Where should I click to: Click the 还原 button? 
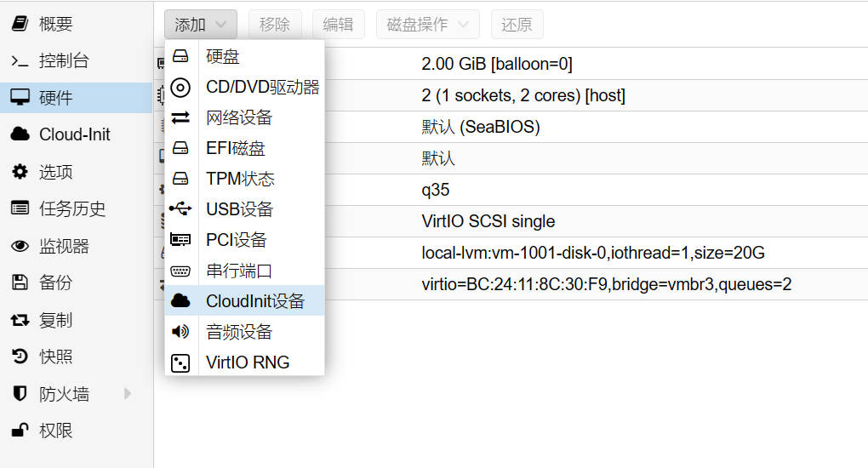point(517,25)
